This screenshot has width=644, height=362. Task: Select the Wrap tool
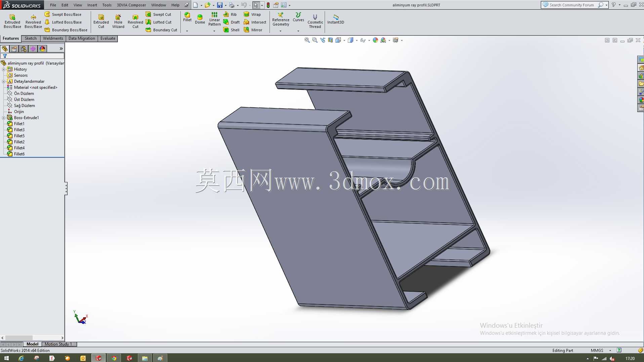pyautogui.click(x=252, y=14)
